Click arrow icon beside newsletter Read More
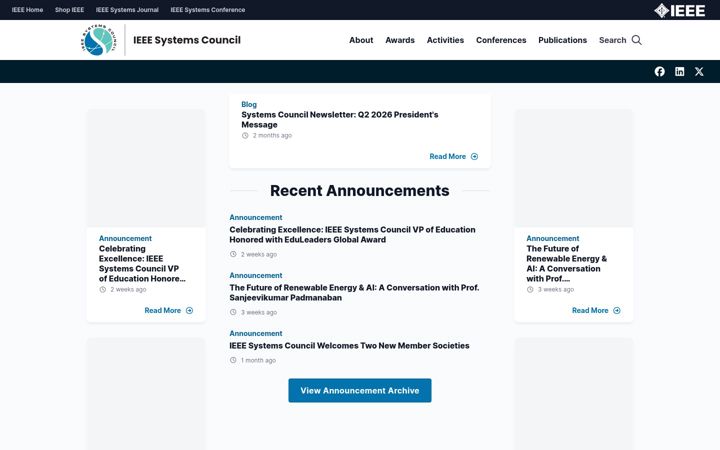The image size is (720, 450). point(474,157)
